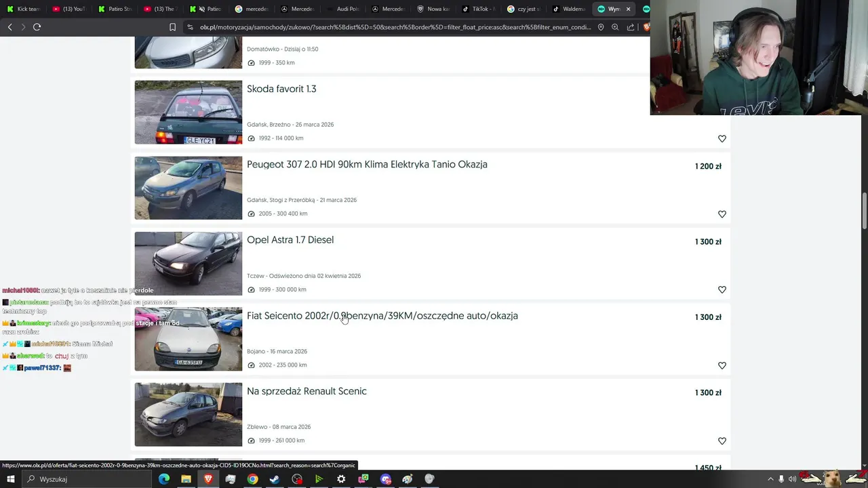Click '1999 - 261 000 km' Renault mileage

[281, 441]
